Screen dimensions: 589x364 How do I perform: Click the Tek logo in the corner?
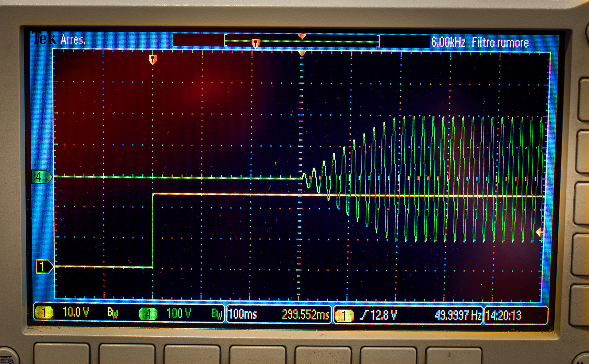pyautogui.click(x=45, y=39)
